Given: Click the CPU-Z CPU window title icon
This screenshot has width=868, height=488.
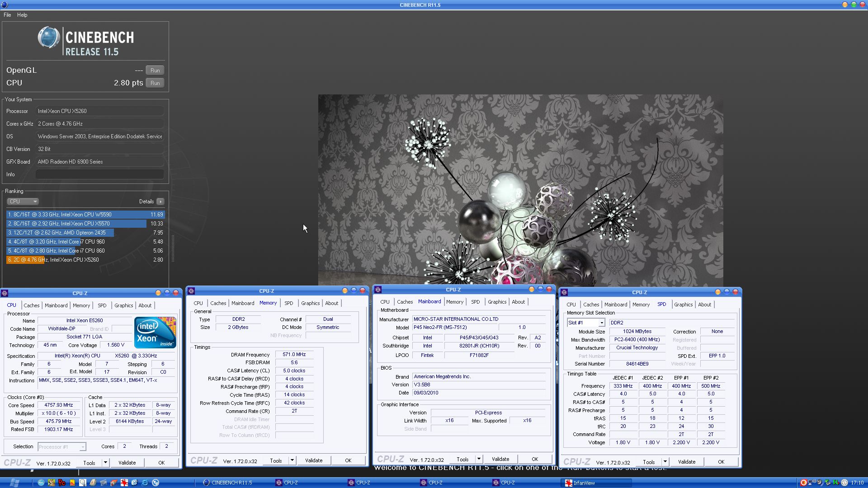Looking at the screenshot, I should click(5, 293).
